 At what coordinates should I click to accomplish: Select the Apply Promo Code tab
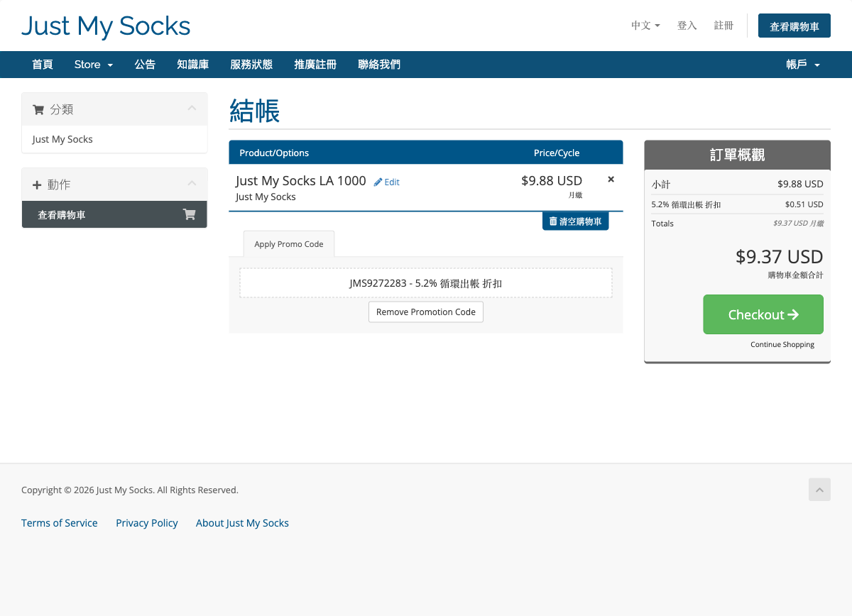coord(289,244)
